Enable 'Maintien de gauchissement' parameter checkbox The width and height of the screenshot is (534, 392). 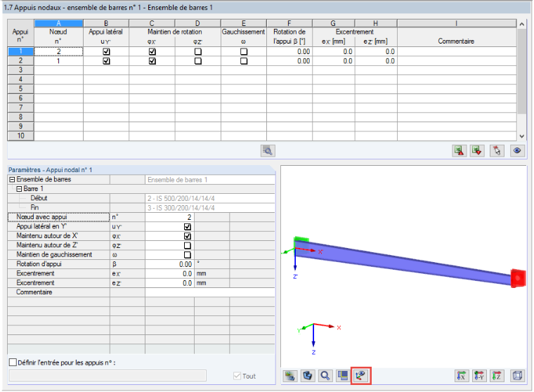(x=188, y=255)
